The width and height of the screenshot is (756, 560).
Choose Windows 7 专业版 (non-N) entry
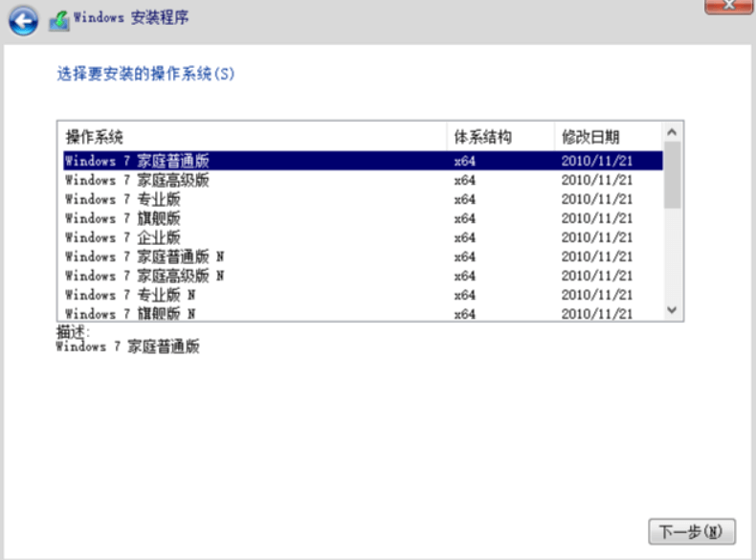click(x=122, y=199)
